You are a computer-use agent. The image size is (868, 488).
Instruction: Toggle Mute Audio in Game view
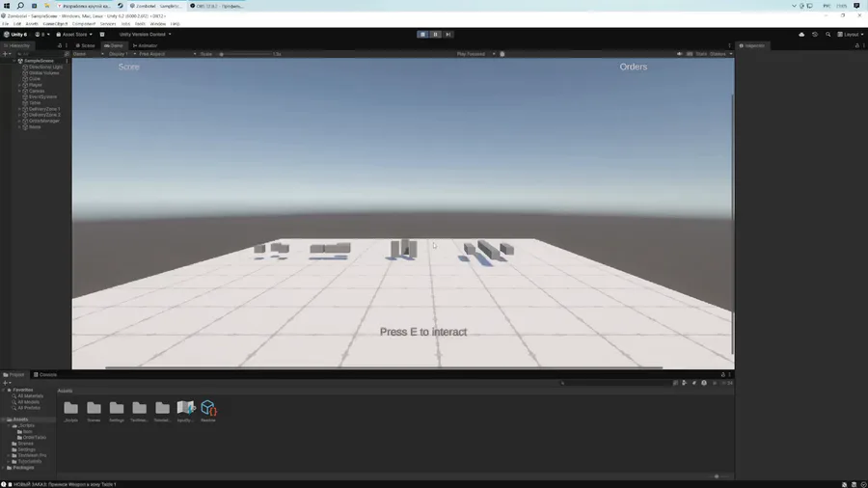(680, 54)
